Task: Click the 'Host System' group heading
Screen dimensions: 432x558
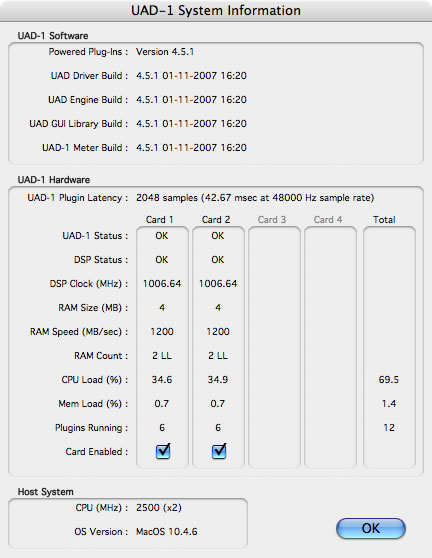Action: (46, 492)
